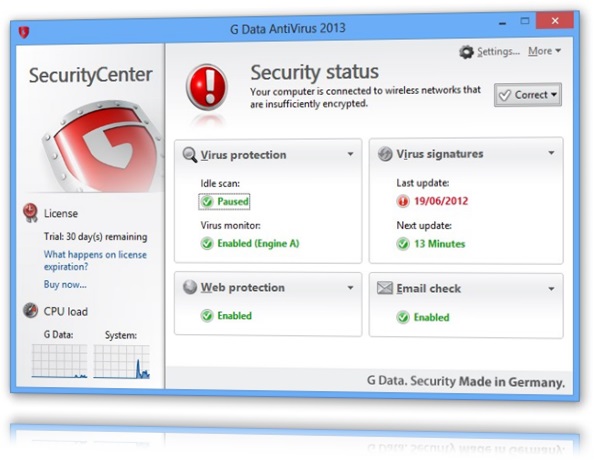Click the Virus signatures globe icon
This screenshot has width=594, height=460.
tap(385, 154)
